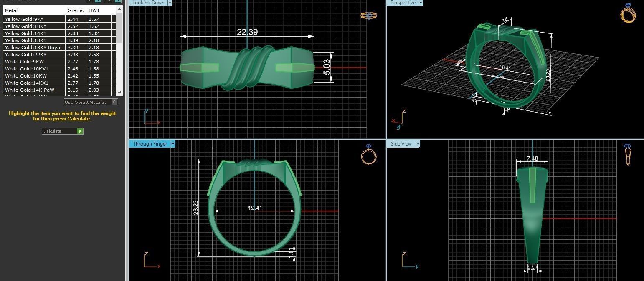Activate the Side View viewport title
Screen dimensions: 644x281
[x=401, y=144]
